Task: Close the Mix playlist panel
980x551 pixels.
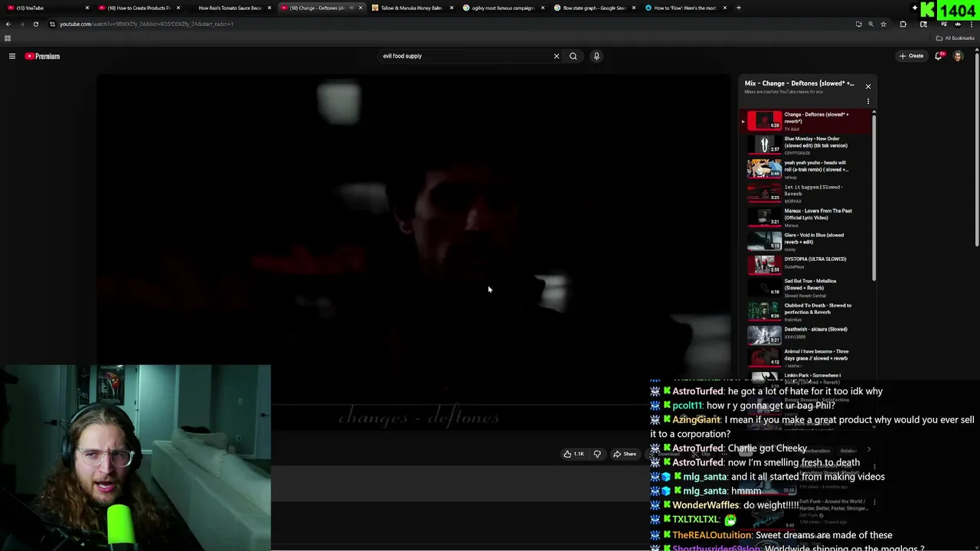Action: click(868, 86)
